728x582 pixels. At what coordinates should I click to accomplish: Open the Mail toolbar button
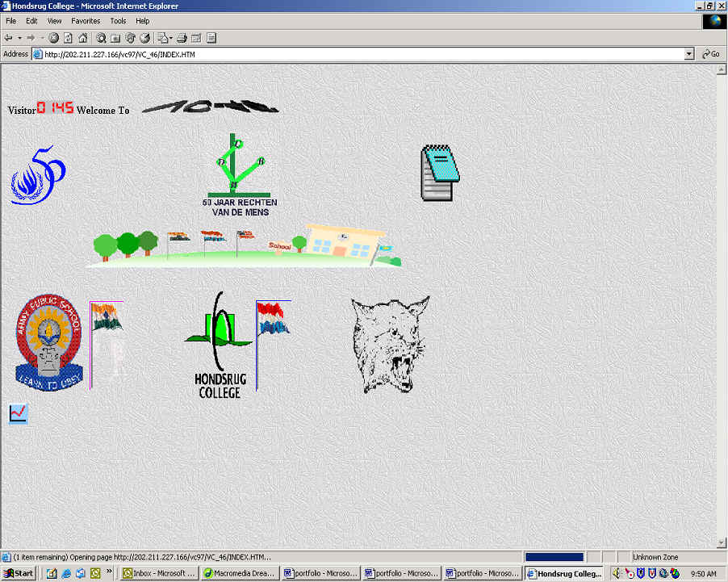[162, 38]
